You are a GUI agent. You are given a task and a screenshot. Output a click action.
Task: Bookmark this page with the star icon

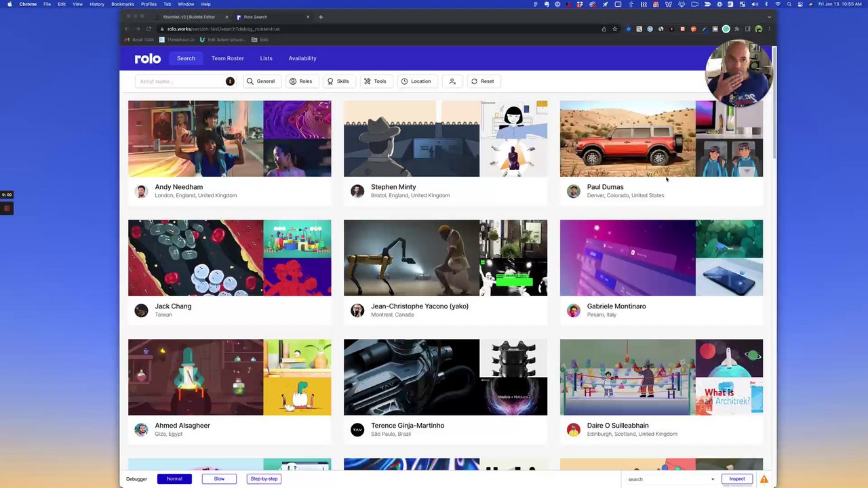click(615, 29)
